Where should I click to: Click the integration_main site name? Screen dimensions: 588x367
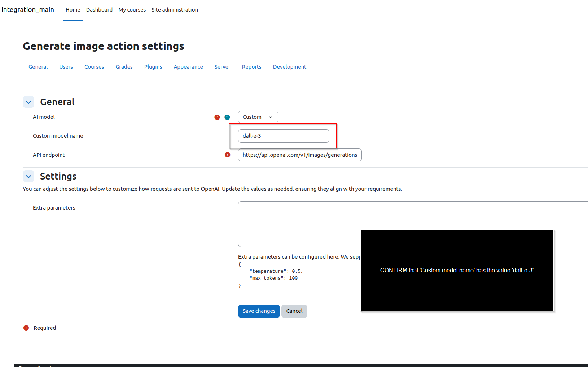click(x=28, y=10)
